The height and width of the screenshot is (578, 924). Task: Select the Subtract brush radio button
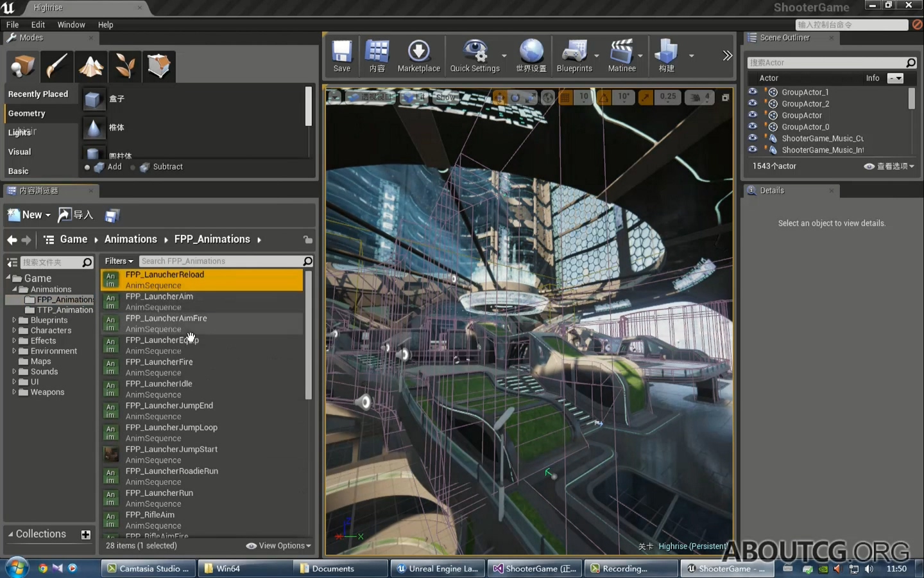click(x=133, y=167)
